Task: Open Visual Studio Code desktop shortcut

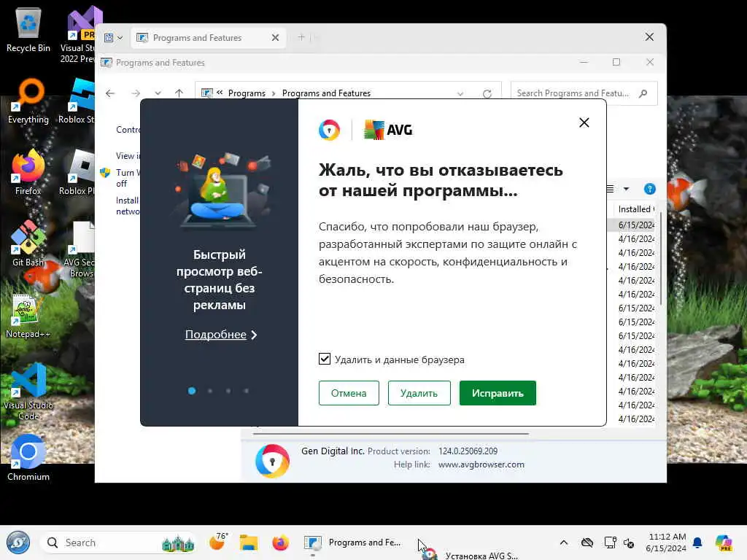Action: tap(28, 392)
